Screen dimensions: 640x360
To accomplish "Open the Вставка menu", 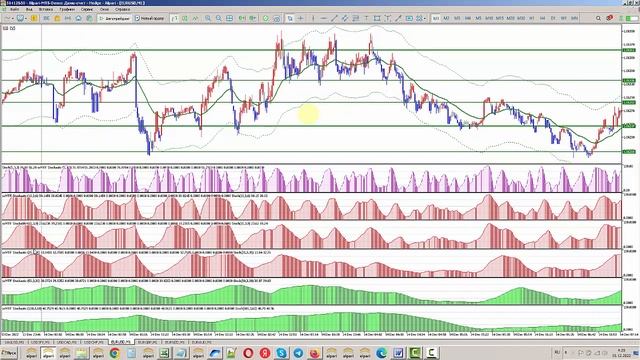I will 46,9.
